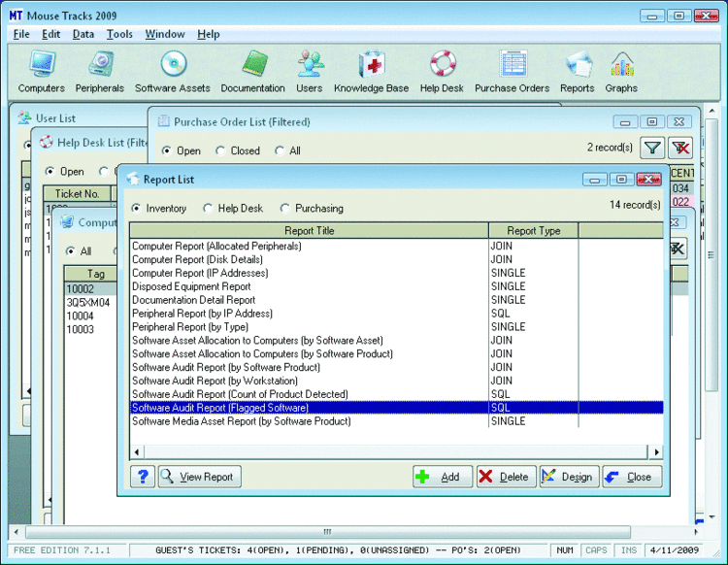This screenshot has height=565, width=728.
Task: Select tag 10004 in Computer list
Action: [80, 316]
